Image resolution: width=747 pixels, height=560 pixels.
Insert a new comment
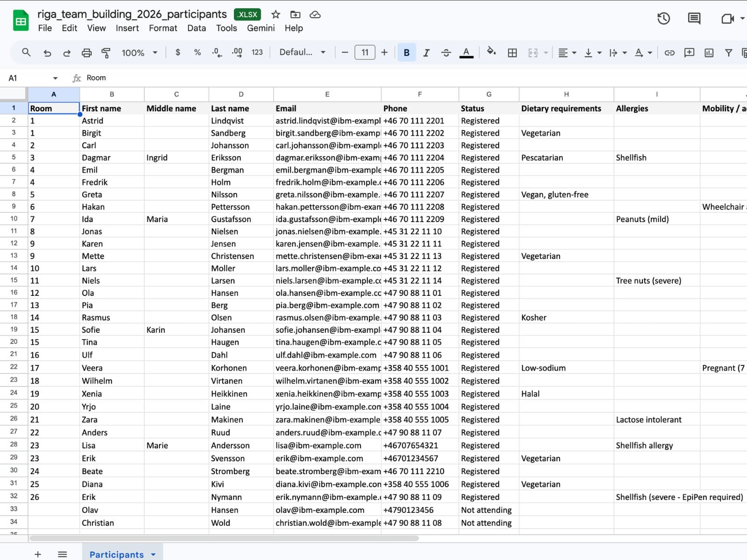pos(689,52)
